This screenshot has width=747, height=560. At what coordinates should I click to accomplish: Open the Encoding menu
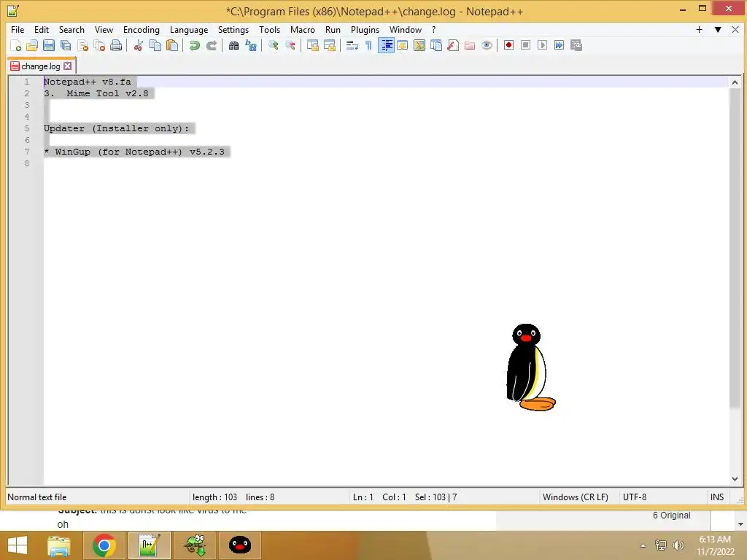point(141,29)
